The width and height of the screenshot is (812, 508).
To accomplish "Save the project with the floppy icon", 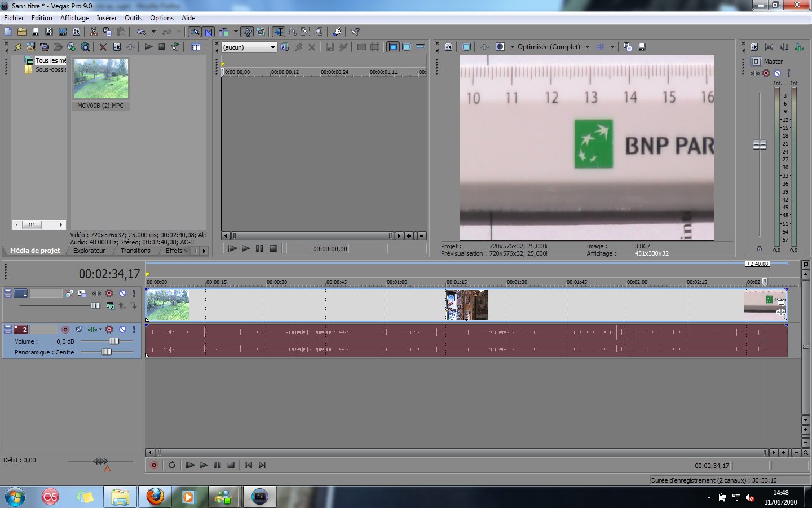I will [36, 32].
